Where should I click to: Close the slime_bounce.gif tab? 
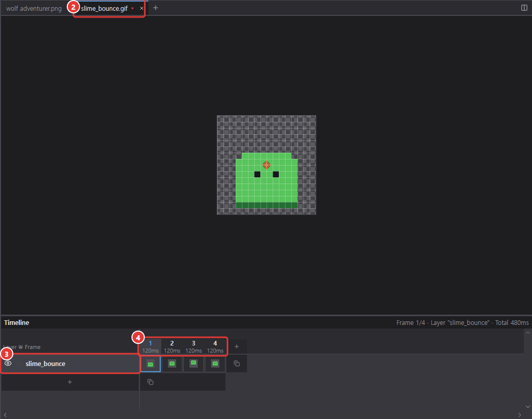[142, 9]
